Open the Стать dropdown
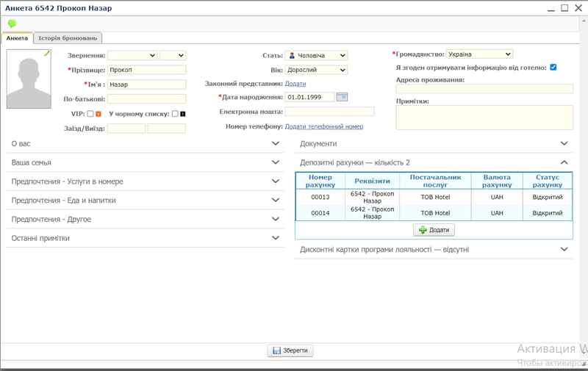The image size is (588, 371). point(316,55)
